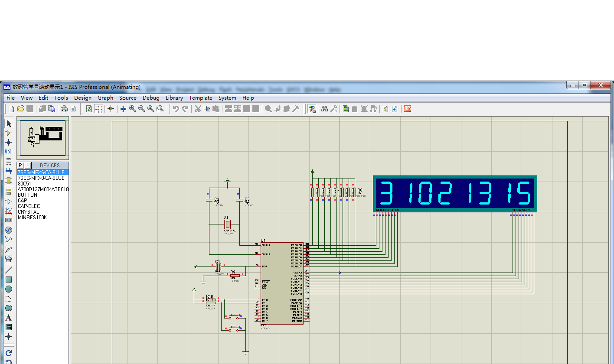Pick the Device Pins mode tool
The image size is (614, 364).
pos(9,201)
